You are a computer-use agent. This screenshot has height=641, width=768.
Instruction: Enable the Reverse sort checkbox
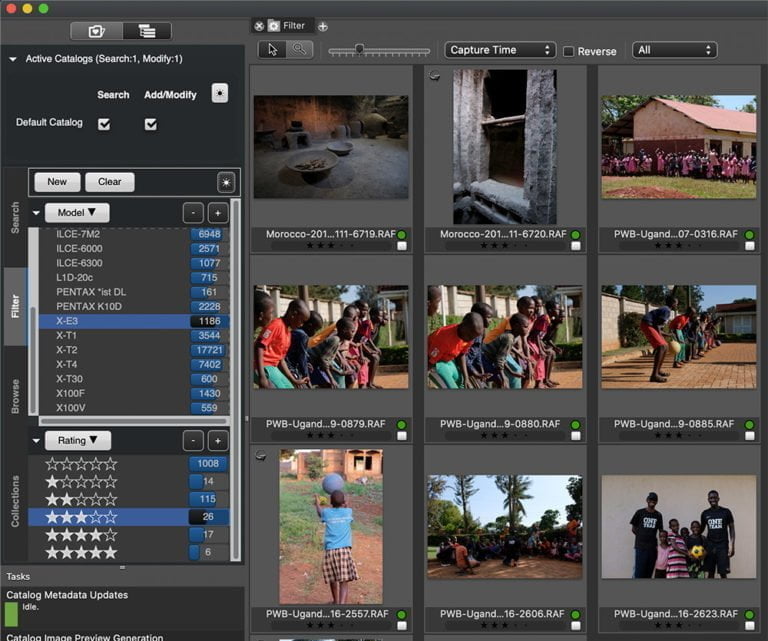[569, 51]
